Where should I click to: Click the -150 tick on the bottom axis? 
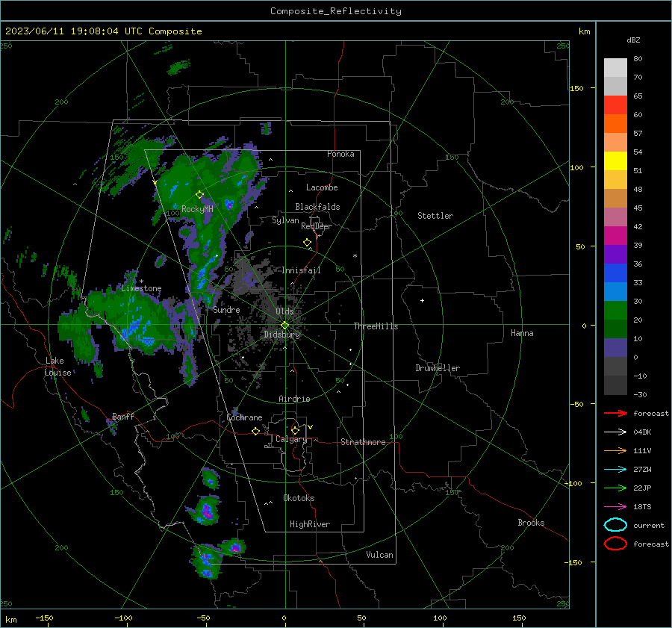coord(44,618)
